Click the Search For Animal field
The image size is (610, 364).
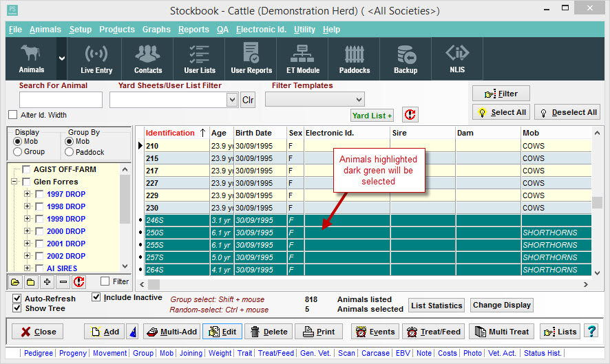61,100
